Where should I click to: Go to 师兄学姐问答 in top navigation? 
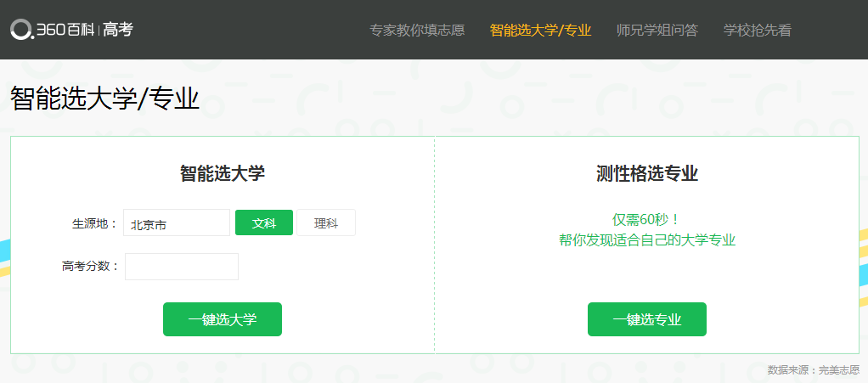[657, 31]
